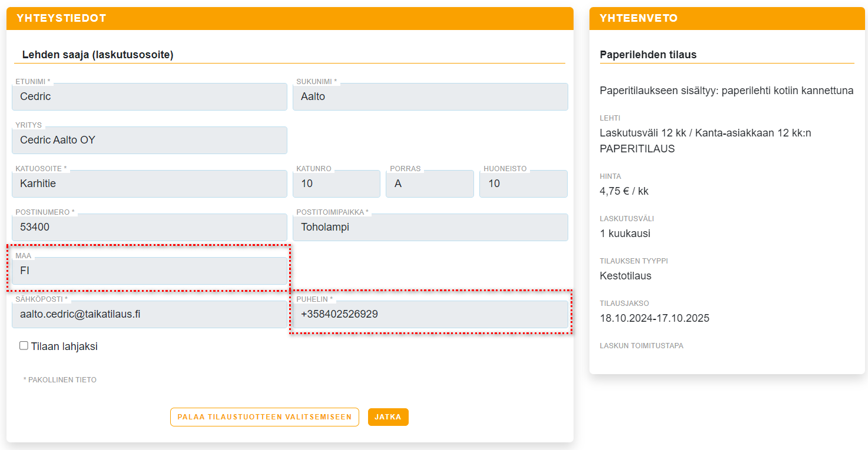The image size is (868, 450).
Task: Click the heading Lehden saaja (laskutusosoite)
Action: (98, 55)
